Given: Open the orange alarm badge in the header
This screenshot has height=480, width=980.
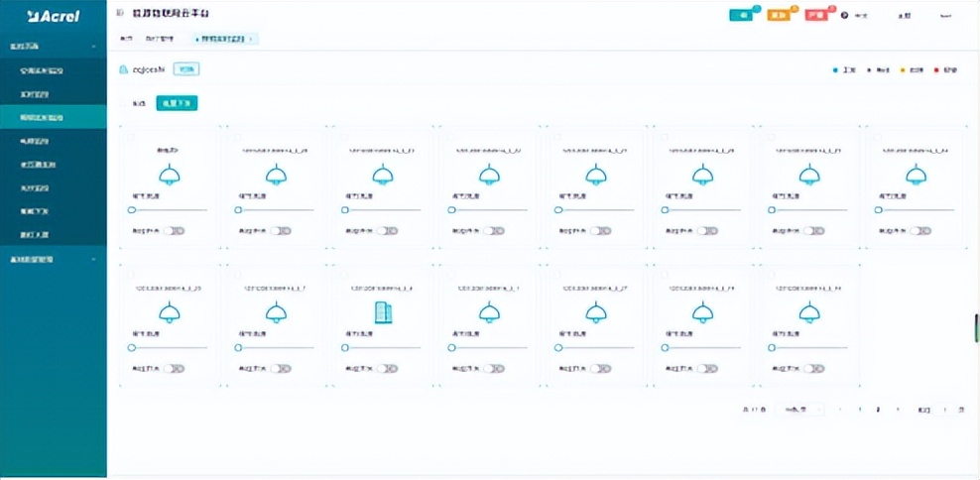Looking at the screenshot, I should (779, 15).
